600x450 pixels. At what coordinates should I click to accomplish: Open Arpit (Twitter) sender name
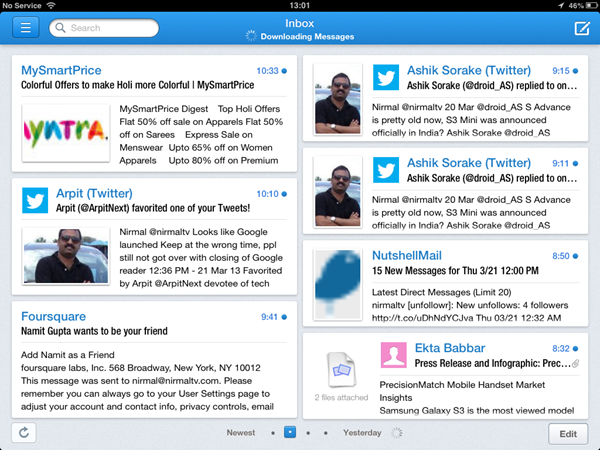click(x=94, y=193)
